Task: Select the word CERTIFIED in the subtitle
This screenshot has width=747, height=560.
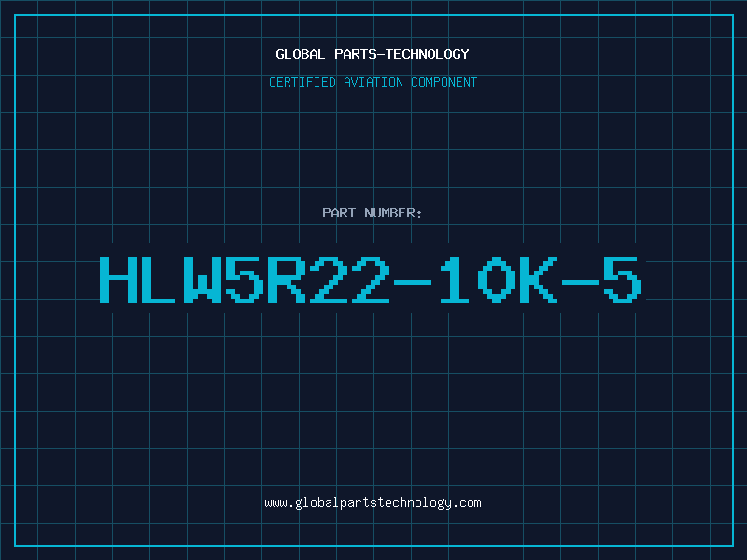Action: [x=303, y=82]
